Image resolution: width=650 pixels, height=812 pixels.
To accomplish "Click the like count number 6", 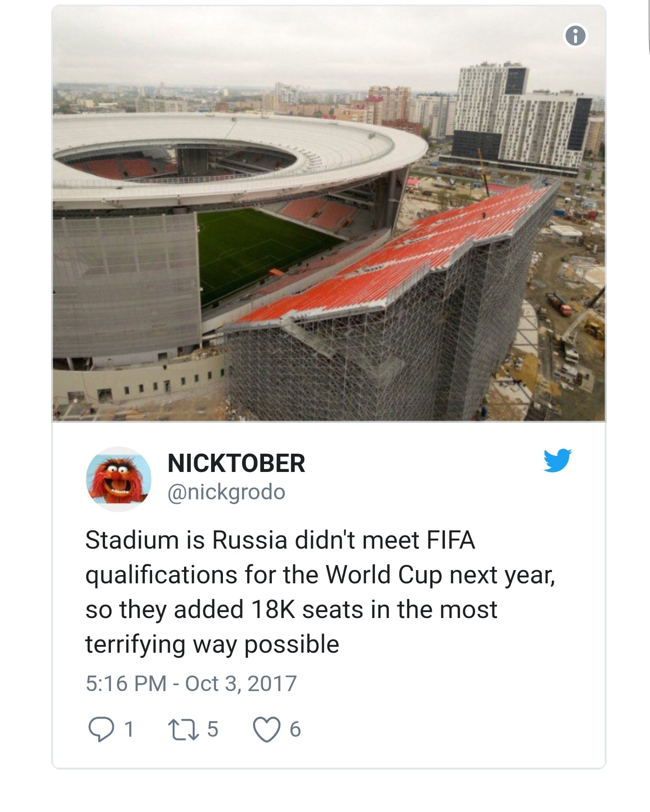I will tap(295, 729).
